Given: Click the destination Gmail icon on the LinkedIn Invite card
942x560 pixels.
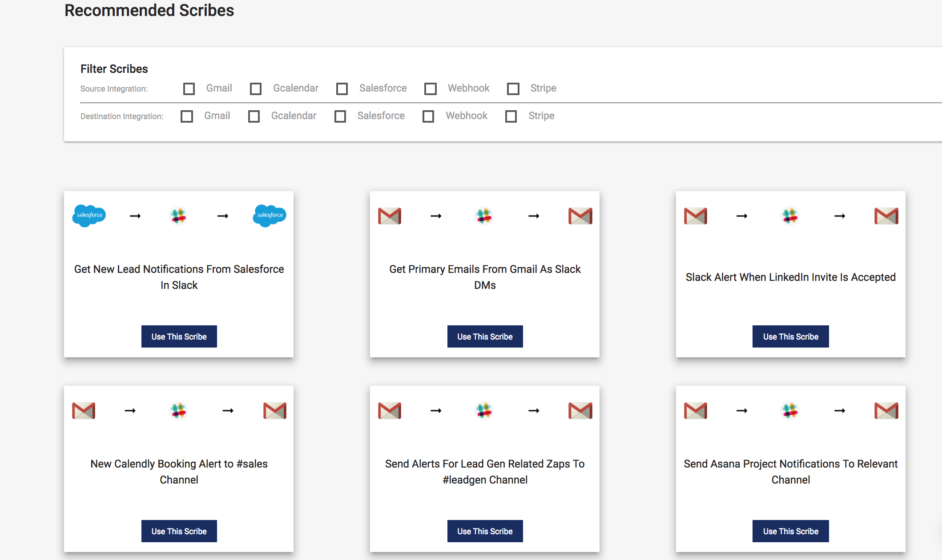Looking at the screenshot, I should pyautogui.click(x=886, y=216).
